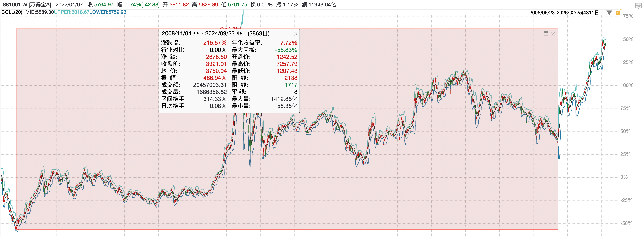This screenshot has height=236, width=644.
Task: Click the WP monitor icon
Action: pos(638,6)
